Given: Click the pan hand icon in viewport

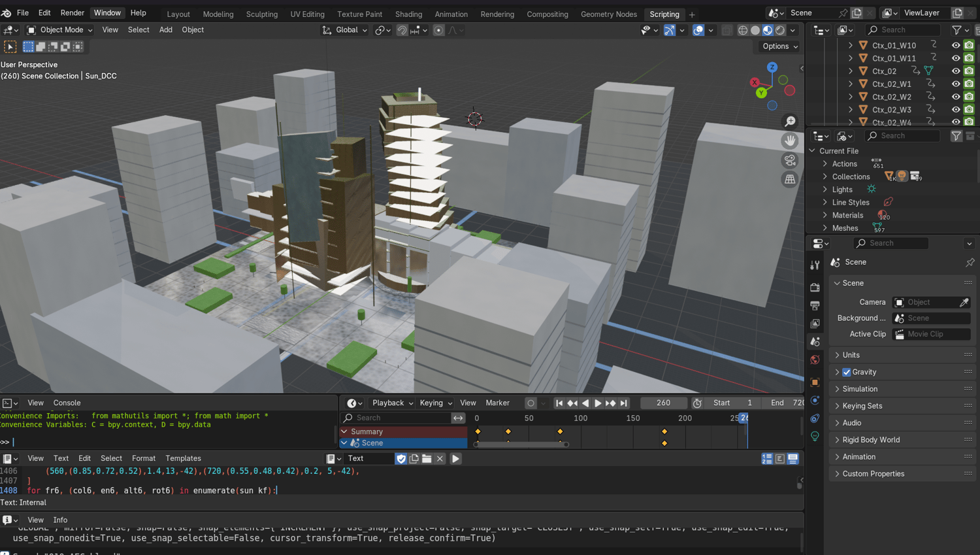Looking at the screenshot, I should click(x=790, y=141).
